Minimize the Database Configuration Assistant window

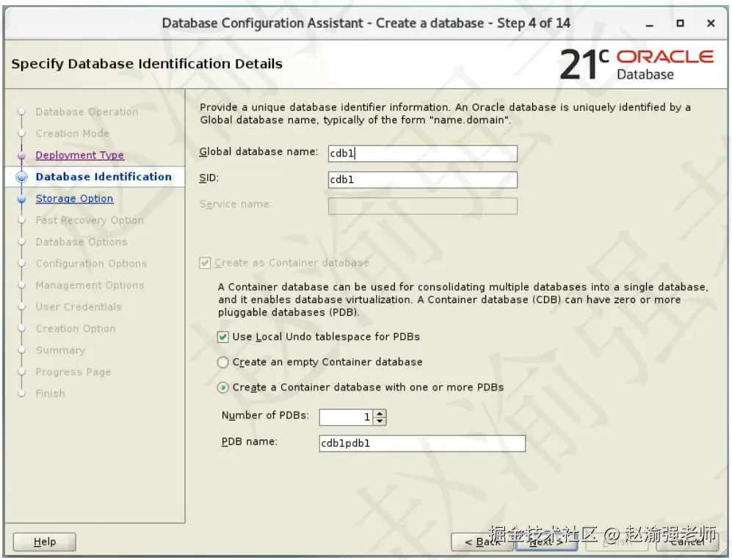pos(649,23)
